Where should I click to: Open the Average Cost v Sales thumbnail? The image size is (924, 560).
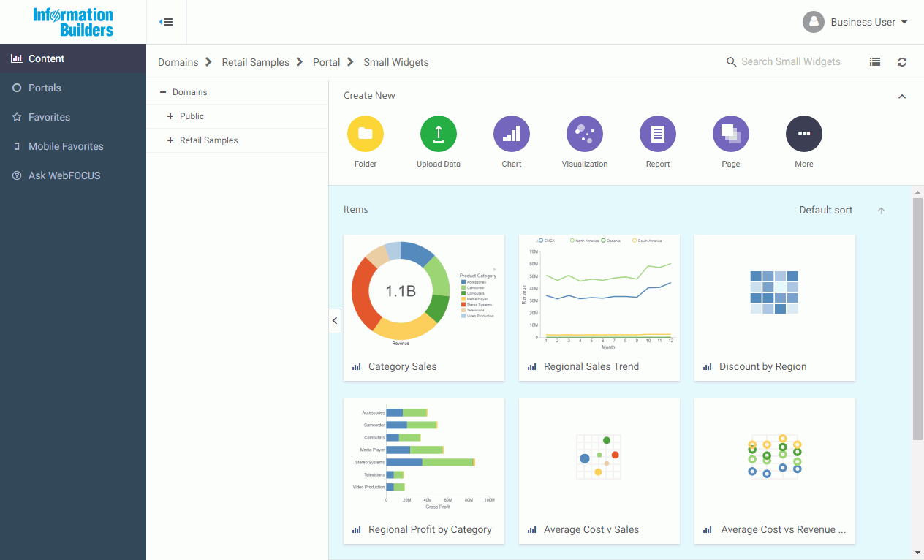[x=599, y=456]
